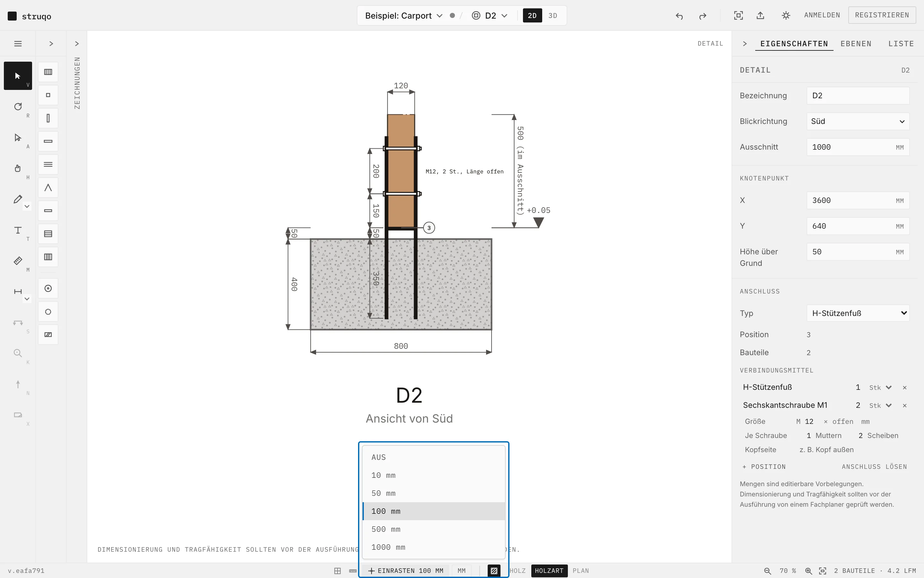This screenshot has width=924, height=578.
Task: Click + POSITION button
Action: coord(764,467)
